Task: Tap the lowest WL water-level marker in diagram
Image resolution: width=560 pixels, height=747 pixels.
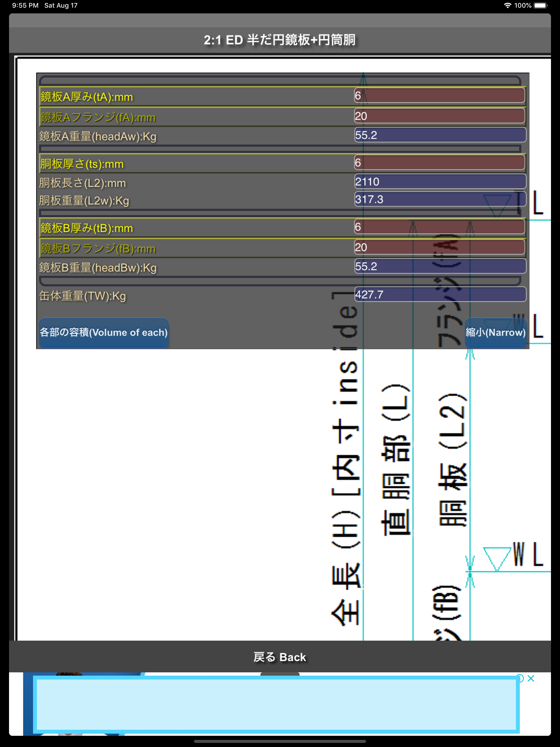Action: (514, 557)
